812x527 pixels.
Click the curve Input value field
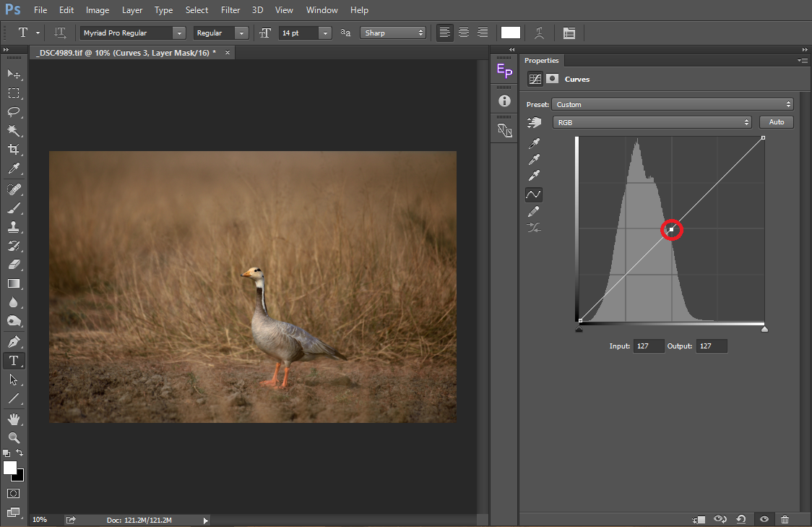click(x=648, y=346)
